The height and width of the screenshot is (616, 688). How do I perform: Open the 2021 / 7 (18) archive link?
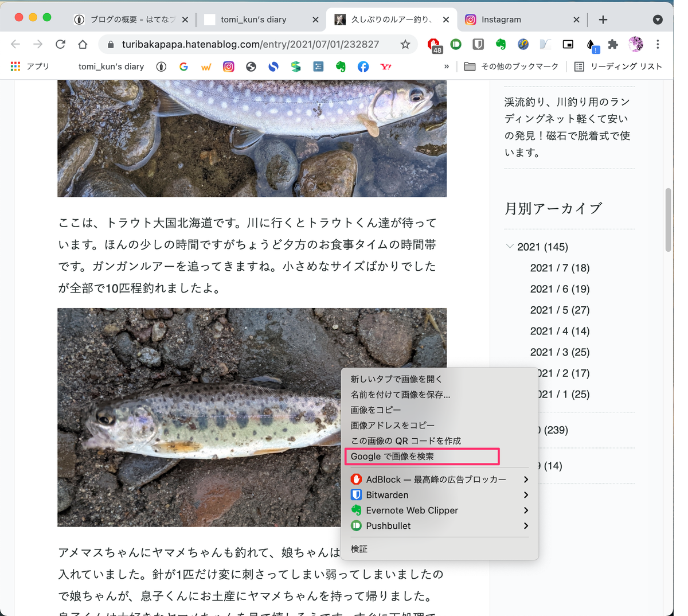560,268
